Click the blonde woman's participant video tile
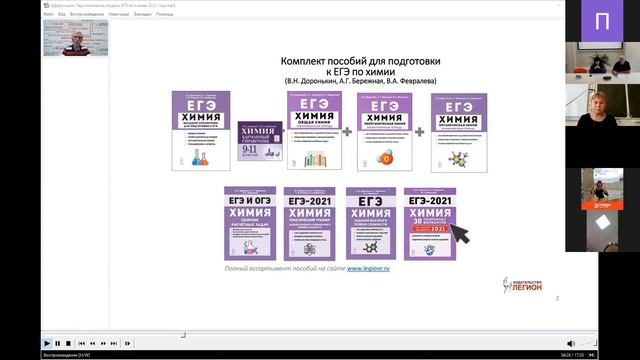The height and width of the screenshot is (360, 640). click(602, 105)
